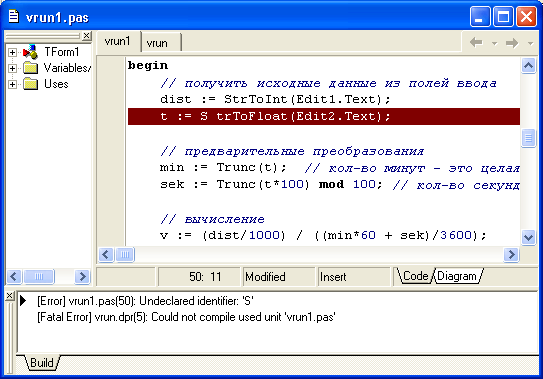Navigate forward with the right arrow icon

click(x=512, y=43)
